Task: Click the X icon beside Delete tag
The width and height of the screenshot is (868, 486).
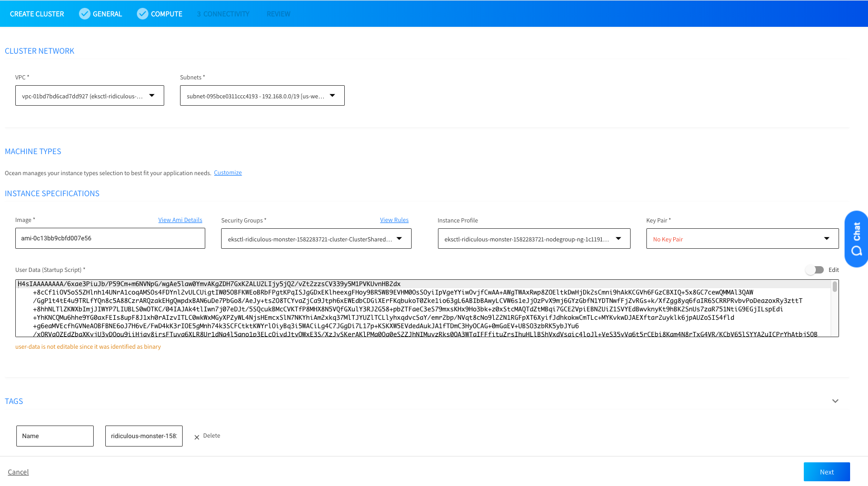Action: pos(197,437)
